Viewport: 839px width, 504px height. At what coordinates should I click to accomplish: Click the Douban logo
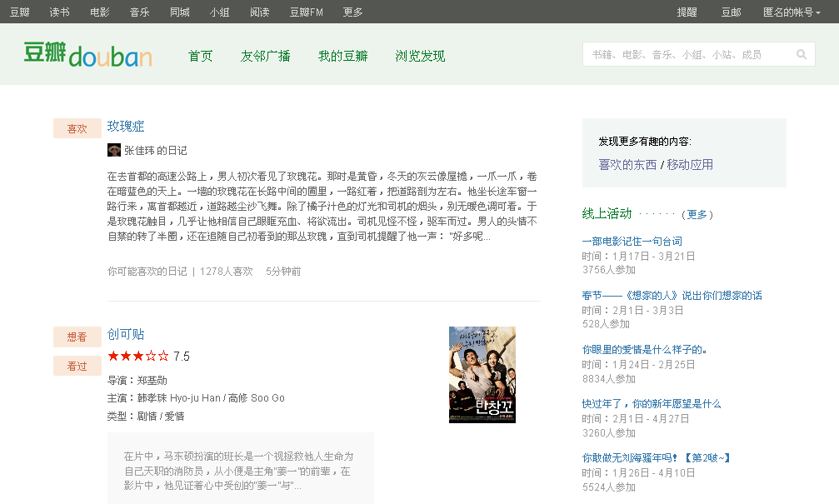[x=87, y=55]
